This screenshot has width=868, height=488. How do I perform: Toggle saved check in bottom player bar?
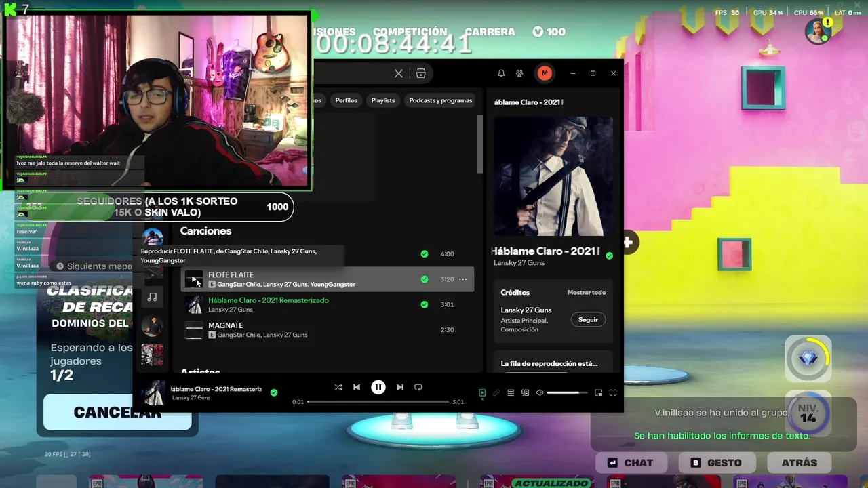[274, 392]
